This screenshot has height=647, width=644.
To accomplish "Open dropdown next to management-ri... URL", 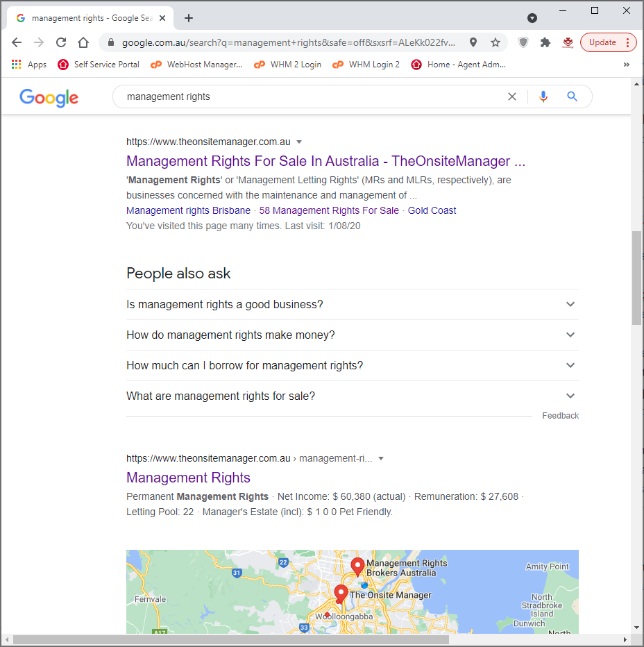I will [381, 458].
